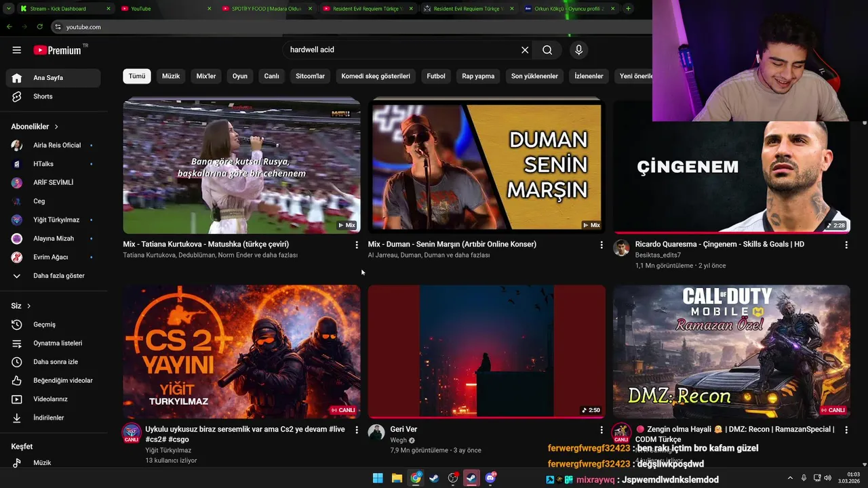Open options menu for Geri Ver video
Viewport: 868px width, 488px height.
tap(601, 430)
